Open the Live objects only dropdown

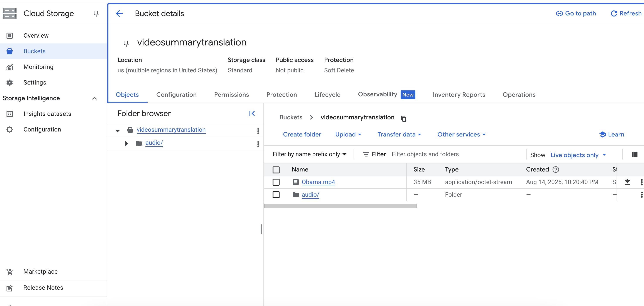[x=578, y=155]
